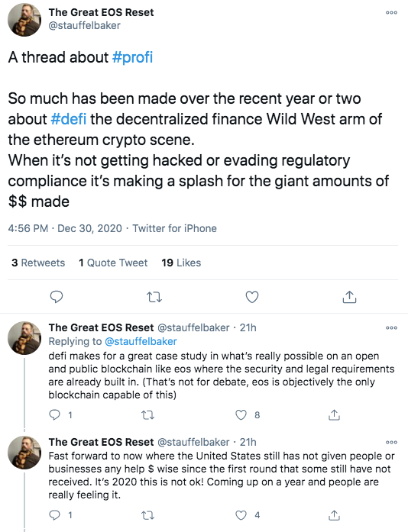Like the United States stimulus reply

point(241,515)
